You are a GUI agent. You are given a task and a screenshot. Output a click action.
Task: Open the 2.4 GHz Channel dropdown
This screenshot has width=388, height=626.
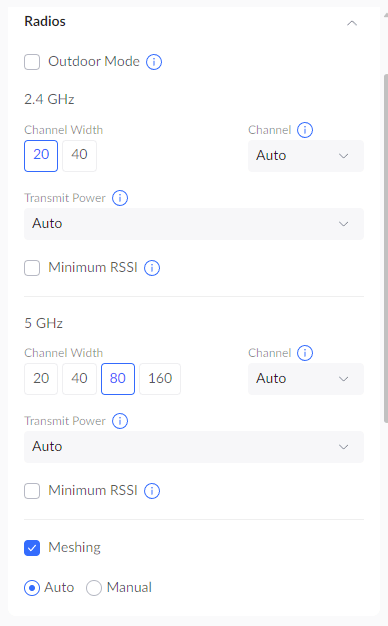tap(306, 156)
